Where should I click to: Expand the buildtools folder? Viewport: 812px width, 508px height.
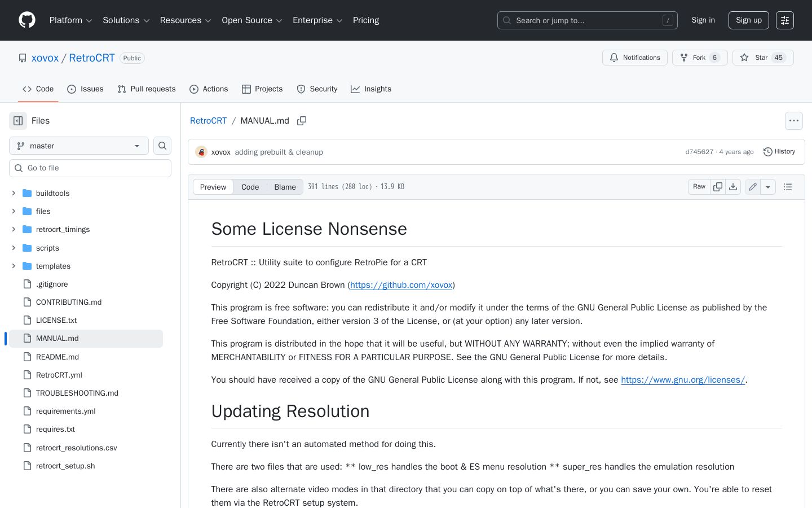[14, 193]
